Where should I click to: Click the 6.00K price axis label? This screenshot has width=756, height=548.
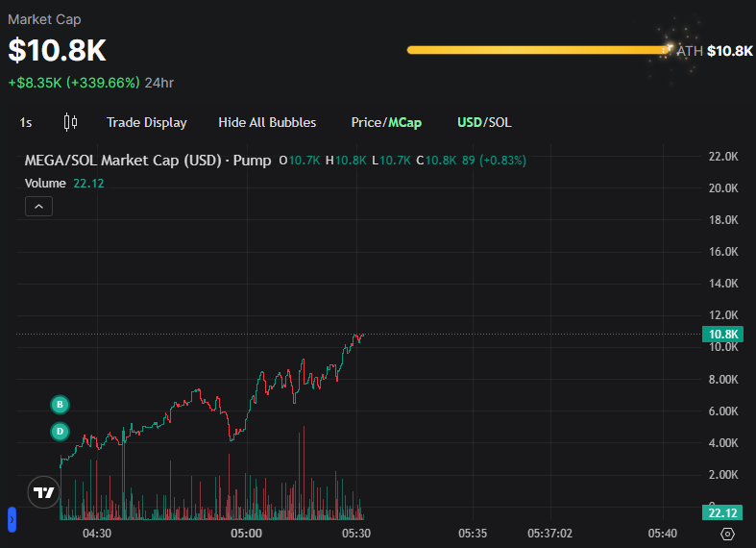(723, 411)
